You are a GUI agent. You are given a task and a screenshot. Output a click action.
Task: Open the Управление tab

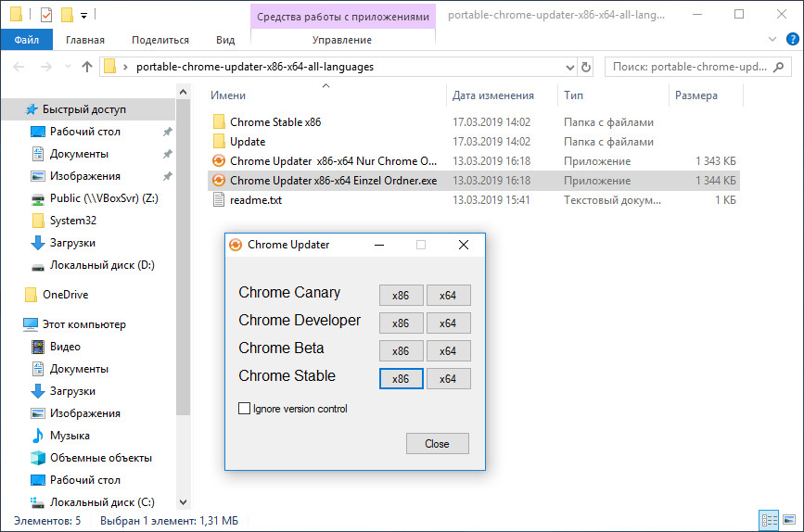click(342, 40)
